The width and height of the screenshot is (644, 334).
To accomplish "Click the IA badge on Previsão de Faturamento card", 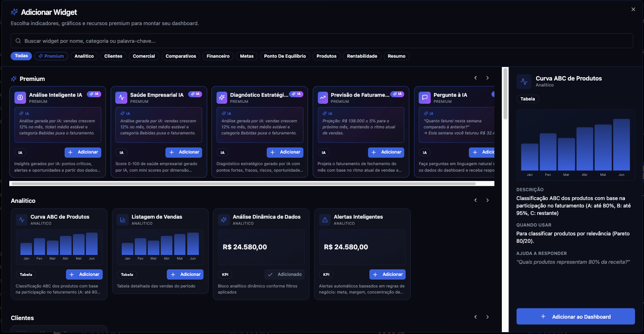I will (397, 94).
